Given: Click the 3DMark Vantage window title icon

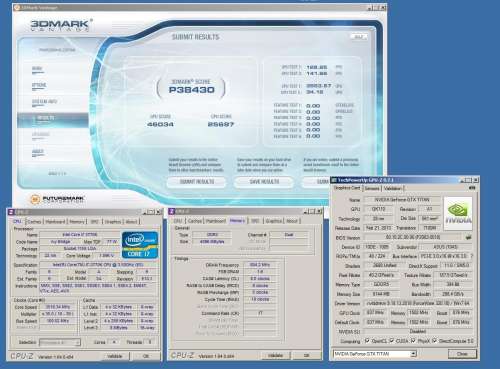Looking at the screenshot, I should (17, 7).
